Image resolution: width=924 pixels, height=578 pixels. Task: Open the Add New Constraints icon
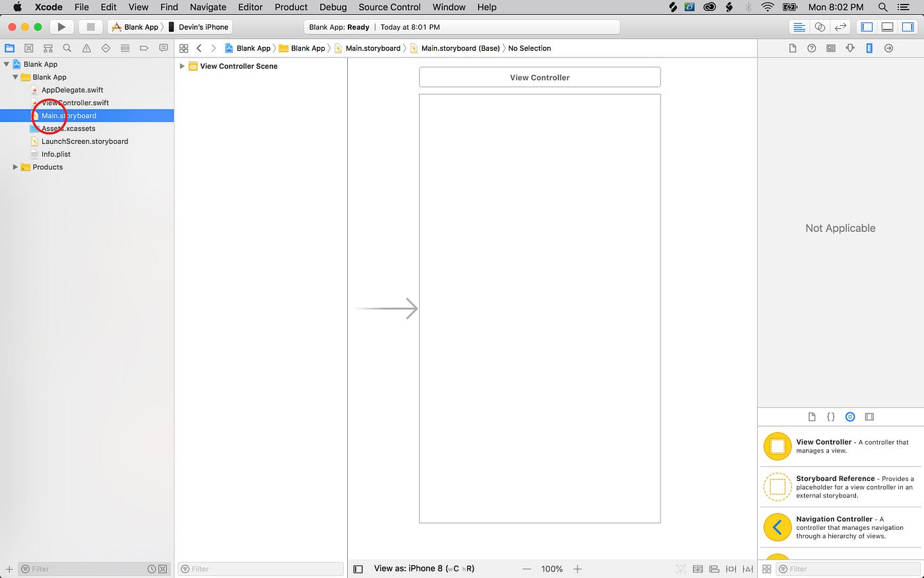pos(731,569)
